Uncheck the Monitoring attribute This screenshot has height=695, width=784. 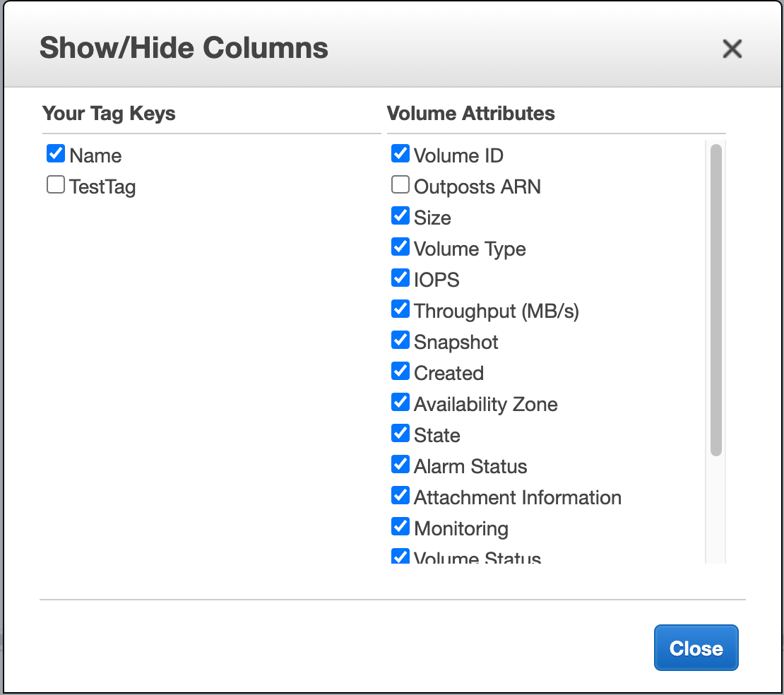click(x=400, y=526)
